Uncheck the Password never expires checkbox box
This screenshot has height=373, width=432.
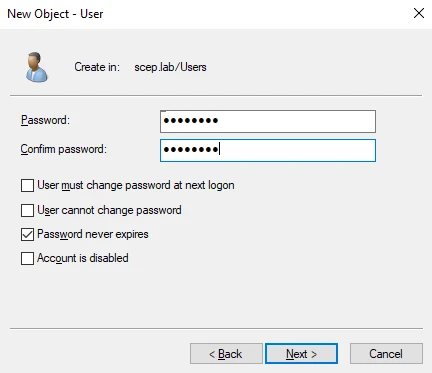[27, 234]
